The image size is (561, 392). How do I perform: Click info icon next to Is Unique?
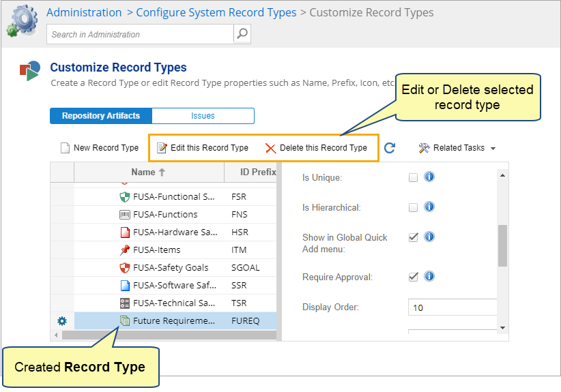(x=429, y=177)
